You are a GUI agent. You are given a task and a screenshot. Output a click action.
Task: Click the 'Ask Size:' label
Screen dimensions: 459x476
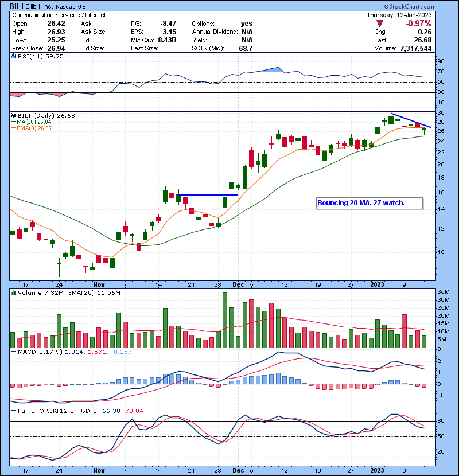coord(94,32)
